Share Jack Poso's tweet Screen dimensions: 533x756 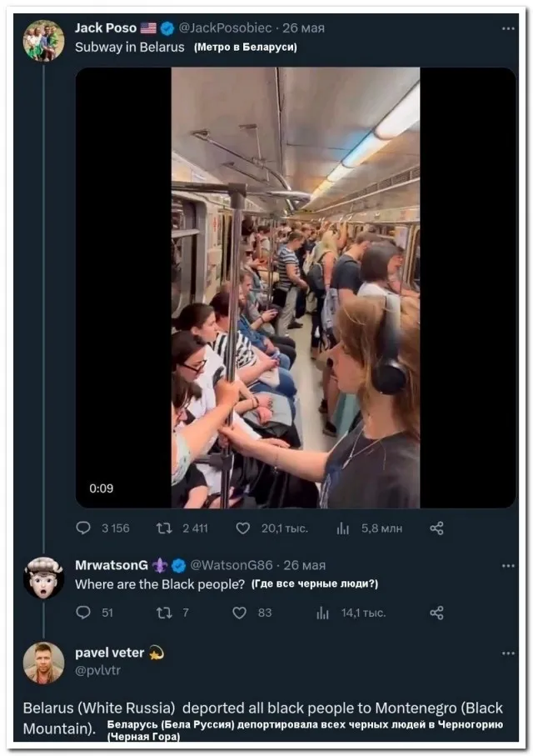click(436, 528)
